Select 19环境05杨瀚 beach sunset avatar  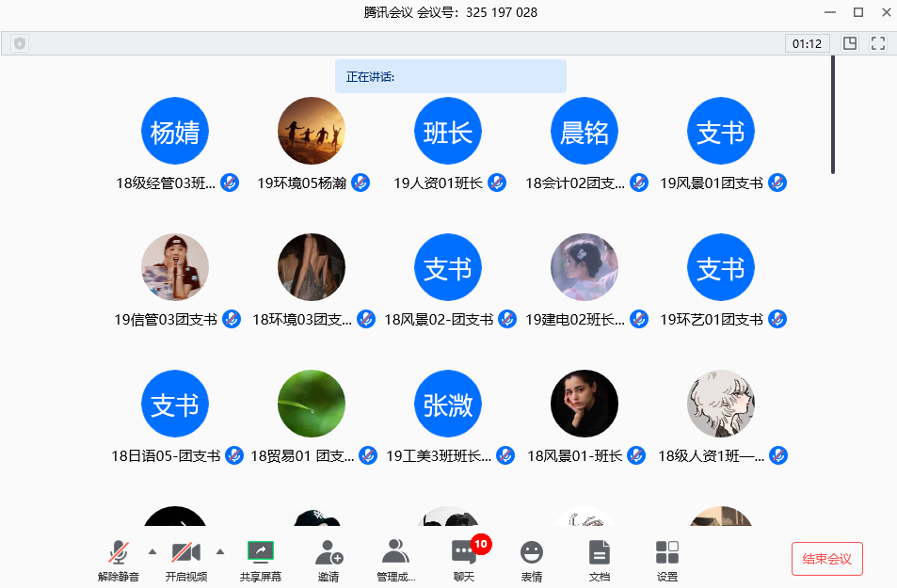pos(312,131)
